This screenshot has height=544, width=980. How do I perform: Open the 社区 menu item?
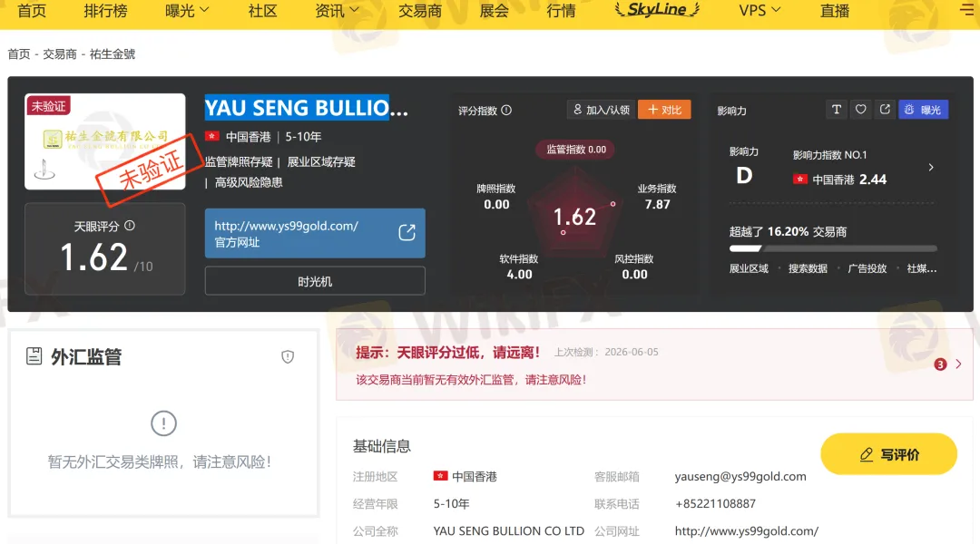click(x=262, y=11)
